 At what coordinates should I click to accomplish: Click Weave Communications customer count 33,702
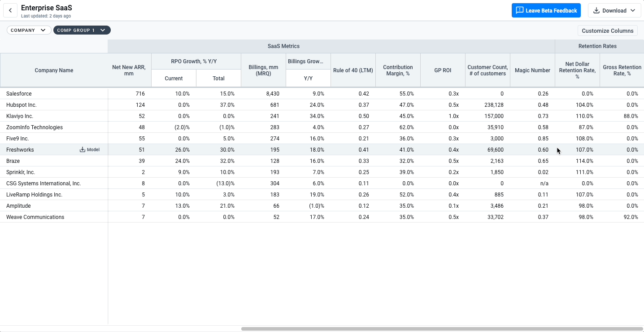[x=495, y=217]
